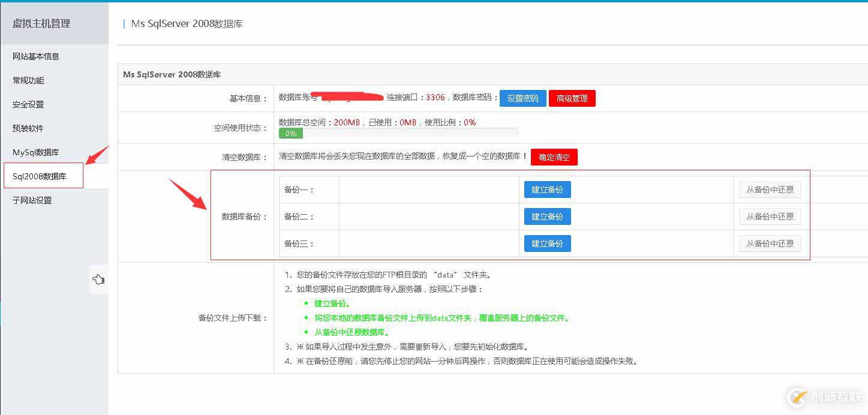Go to 安全设置 in sidebar
The width and height of the screenshot is (868, 415).
coord(28,104)
